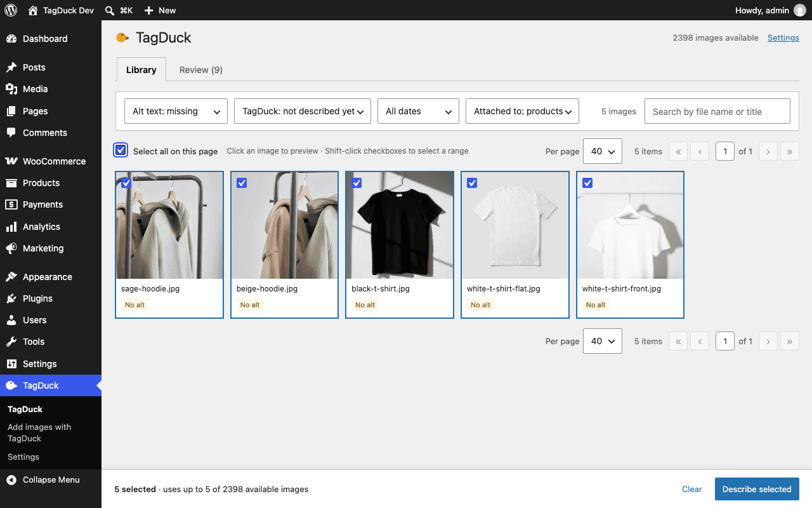Screen dimensions: 812x508
Task: Uncheck the white-t-shirt-flat.jpg checkbox
Action: tap(472, 183)
